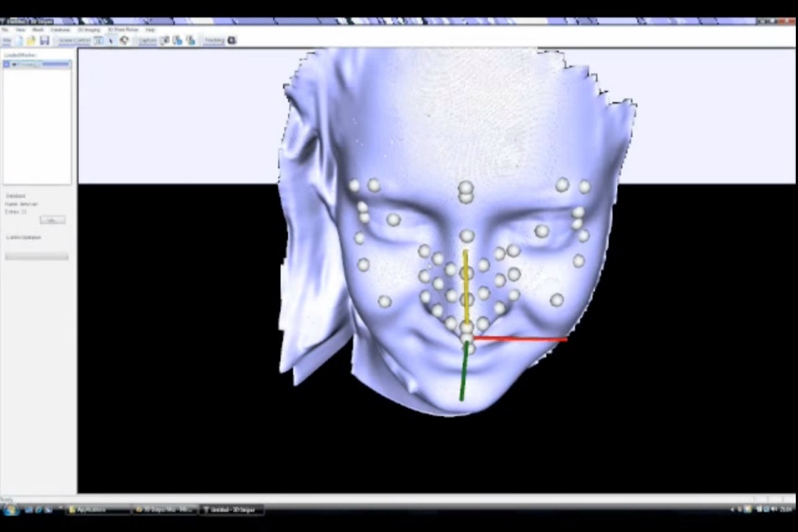Click the button under Database entries info

click(52, 220)
